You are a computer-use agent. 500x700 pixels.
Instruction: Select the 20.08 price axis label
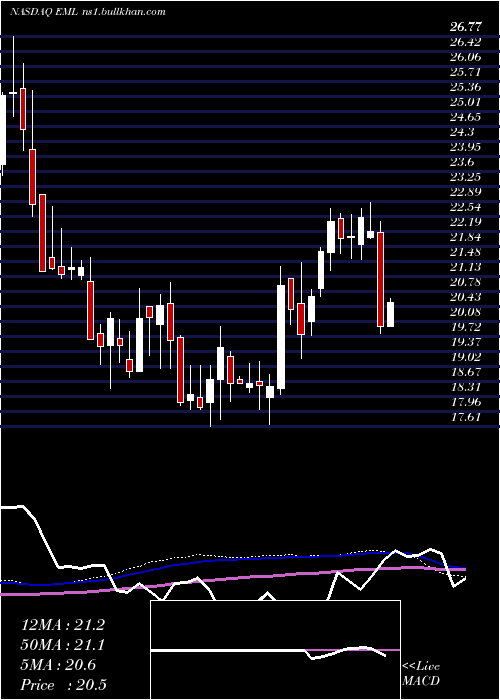466,312
